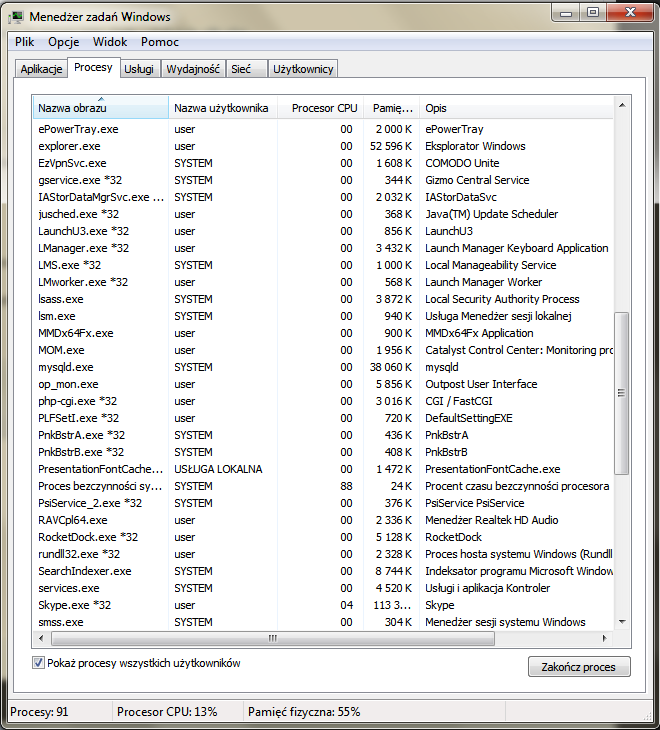660x730 pixels.
Task: Select Skype.exe *32 process
Action: pyautogui.click(x=323, y=605)
